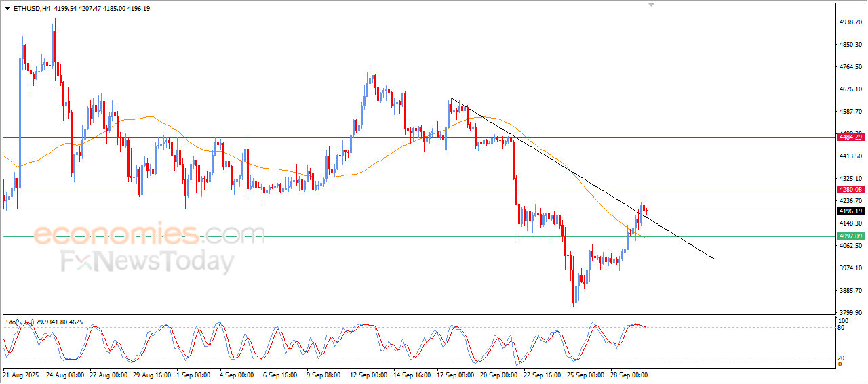Select the green 4097.09 price level tag
The image size is (868, 384).
[x=850, y=236]
